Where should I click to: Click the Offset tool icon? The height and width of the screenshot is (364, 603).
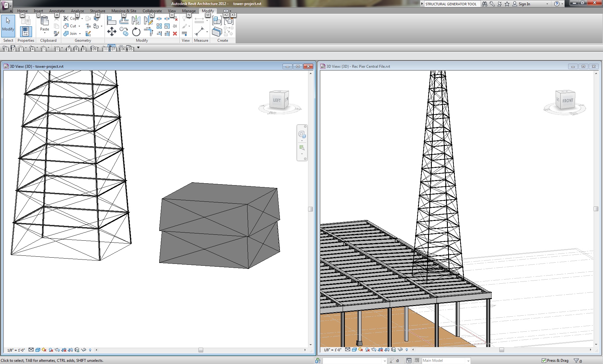[124, 21]
